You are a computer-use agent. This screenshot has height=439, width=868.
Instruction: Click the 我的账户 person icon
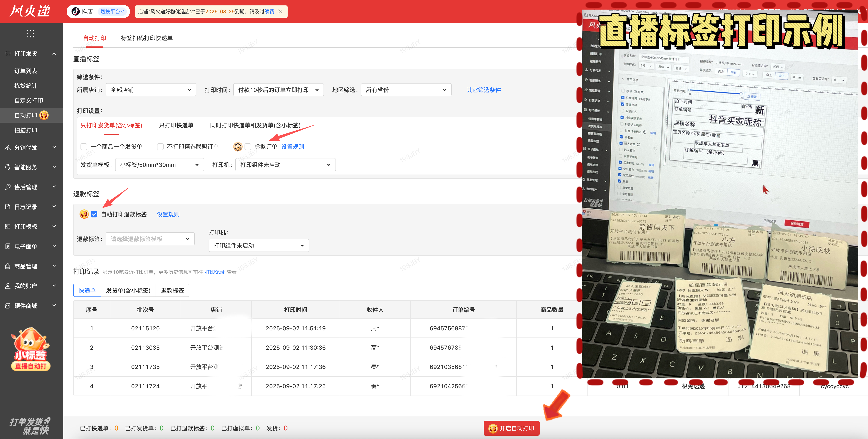coord(7,286)
